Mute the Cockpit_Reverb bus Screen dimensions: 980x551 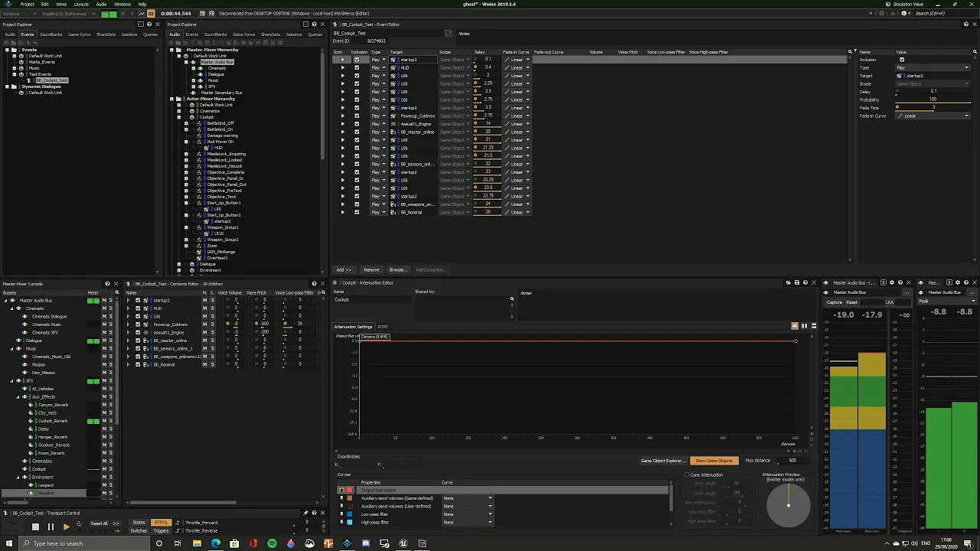[x=104, y=421]
